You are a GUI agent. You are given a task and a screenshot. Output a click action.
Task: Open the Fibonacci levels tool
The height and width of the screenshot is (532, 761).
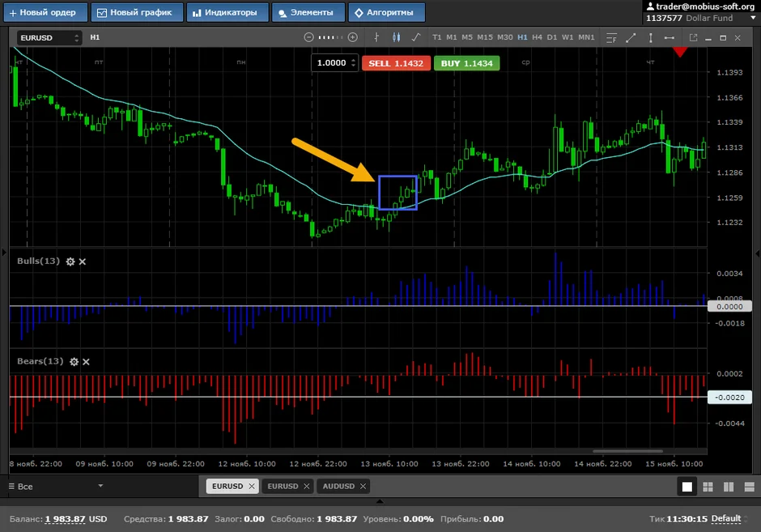pyautogui.click(x=611, y=38)
